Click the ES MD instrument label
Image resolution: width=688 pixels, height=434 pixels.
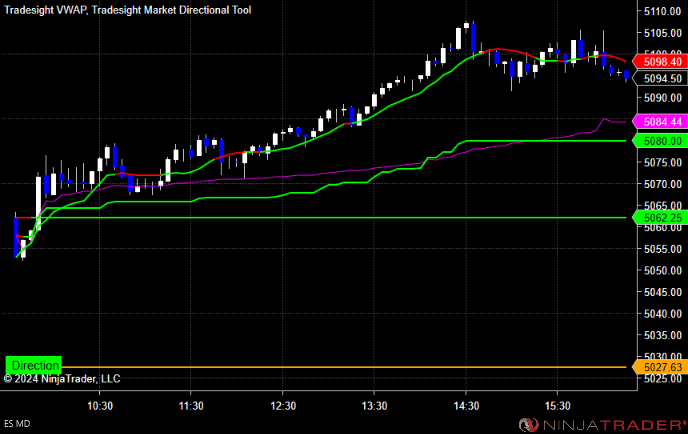point(17,424)
